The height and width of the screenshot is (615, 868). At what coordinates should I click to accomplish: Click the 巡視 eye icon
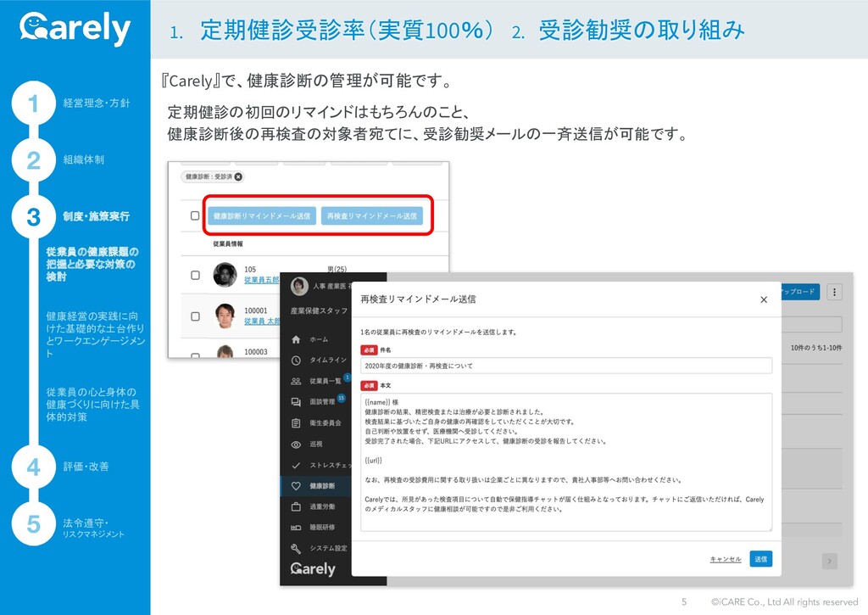point(296,444)
